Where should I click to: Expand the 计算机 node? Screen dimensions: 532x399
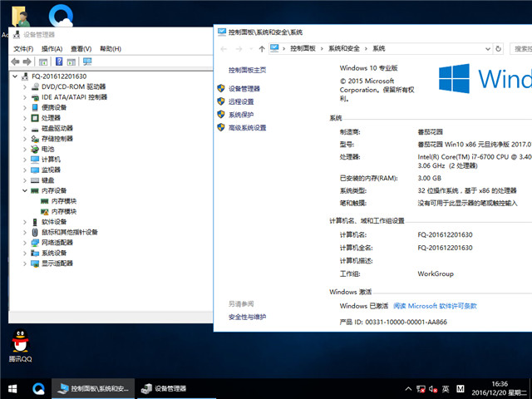25,160
